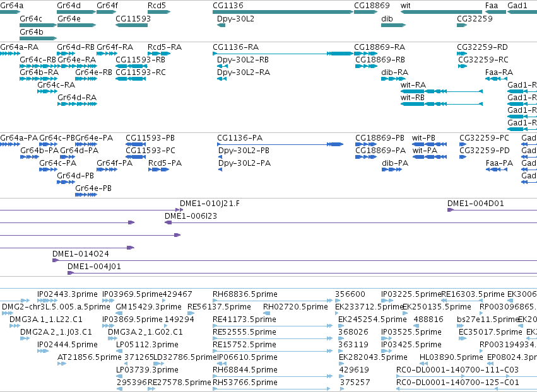Open transcript Gr64d-RA
The height and width of the screenshot is (392, 537).
[x=77, y=98]
